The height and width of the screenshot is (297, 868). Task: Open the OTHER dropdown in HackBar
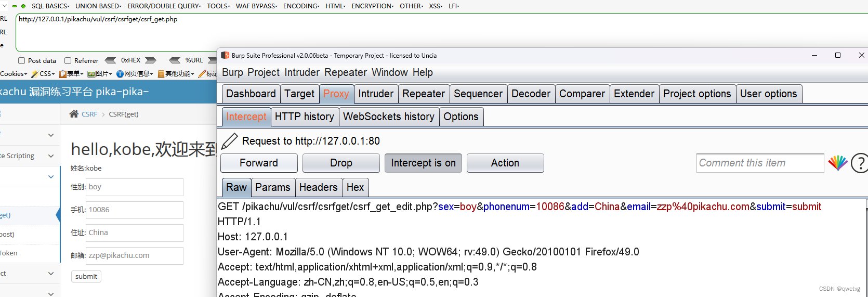point(412,6)
